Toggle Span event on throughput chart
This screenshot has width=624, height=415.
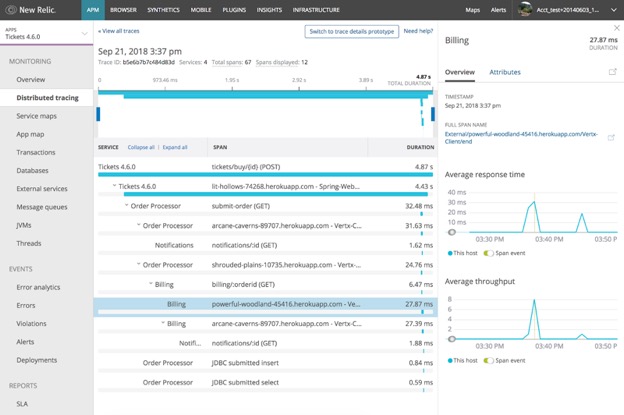(488, 360)
